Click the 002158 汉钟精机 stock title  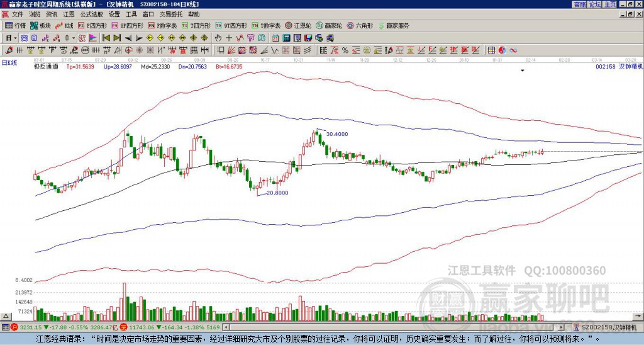(x=619, y=67)
